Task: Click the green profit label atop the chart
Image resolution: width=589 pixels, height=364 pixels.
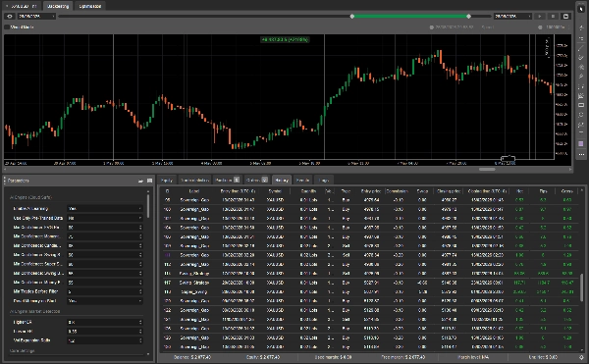Action: [x=285, y=39]
